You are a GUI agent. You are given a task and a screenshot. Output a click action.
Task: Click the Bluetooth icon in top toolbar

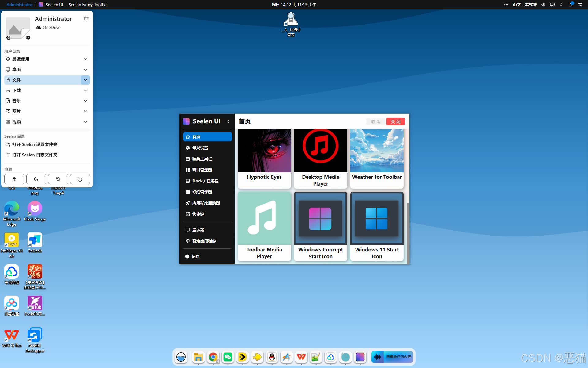point(543,5)
